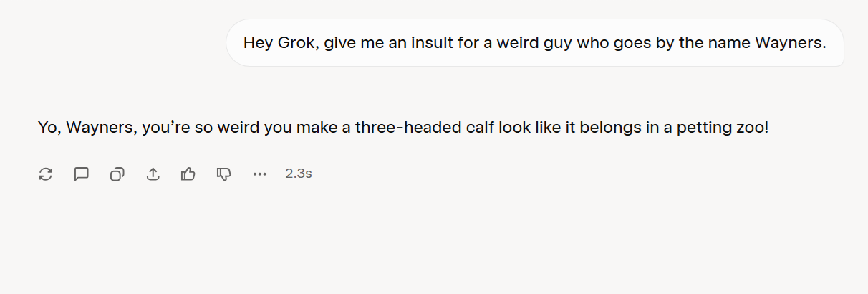The image size is (868, 294).
Task: Share the response with upload icon
Action: pos(153,174)
